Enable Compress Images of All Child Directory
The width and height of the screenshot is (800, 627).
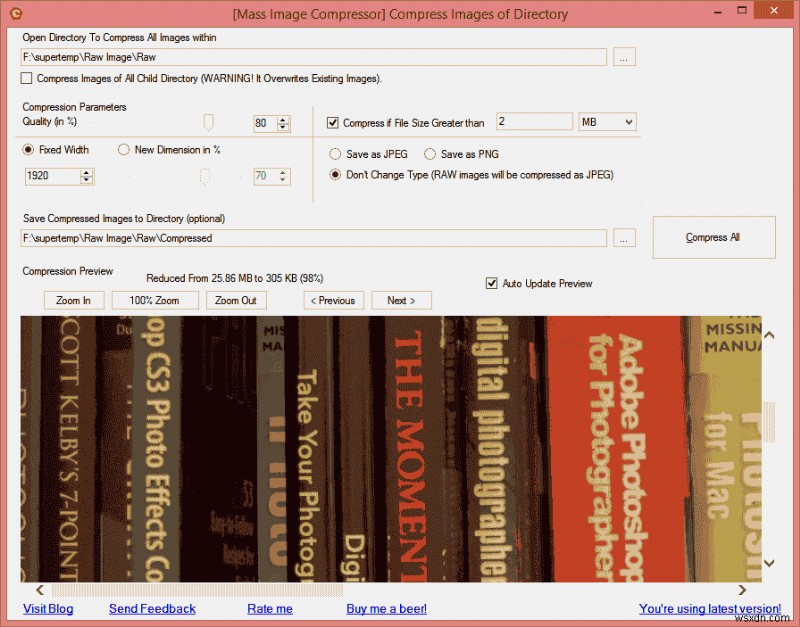(27, 78)
